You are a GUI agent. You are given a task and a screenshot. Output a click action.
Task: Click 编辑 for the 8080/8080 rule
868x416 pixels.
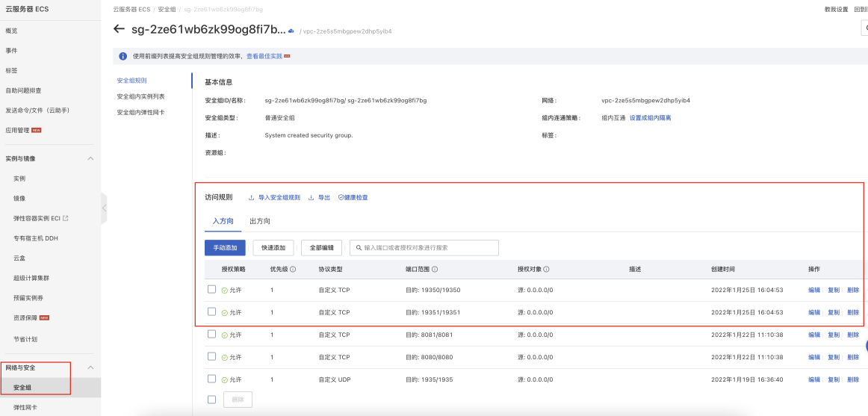813,357
